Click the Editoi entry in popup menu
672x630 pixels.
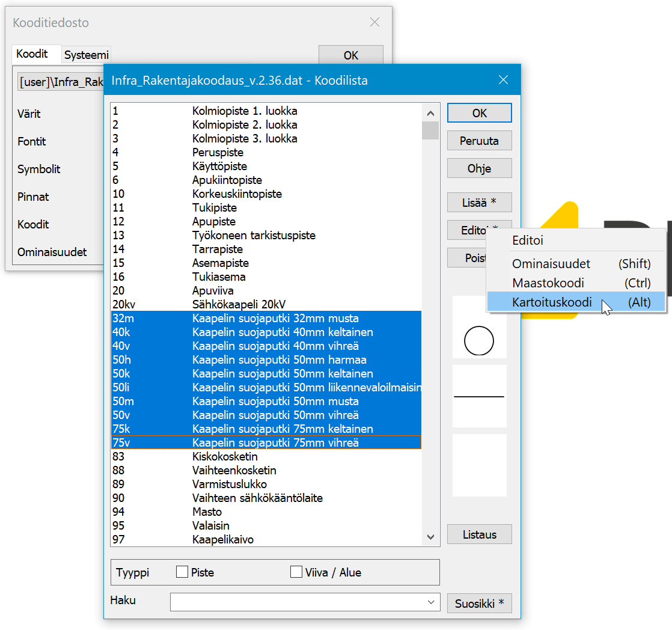coord(528,240)
